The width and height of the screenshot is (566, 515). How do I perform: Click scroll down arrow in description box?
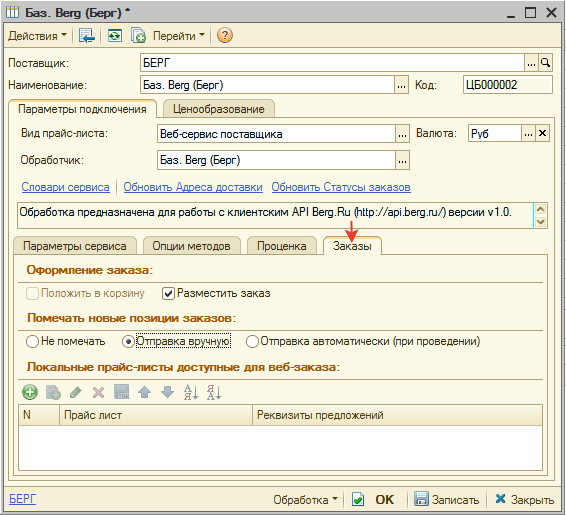540,222
